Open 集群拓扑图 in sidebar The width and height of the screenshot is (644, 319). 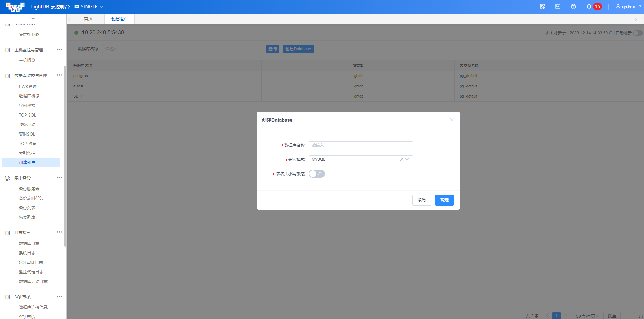click(x=29, y=35)
